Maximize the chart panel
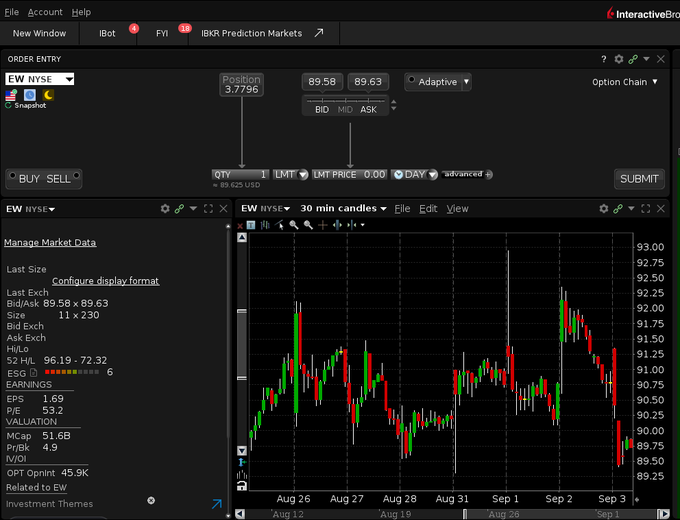 [646, 209]
